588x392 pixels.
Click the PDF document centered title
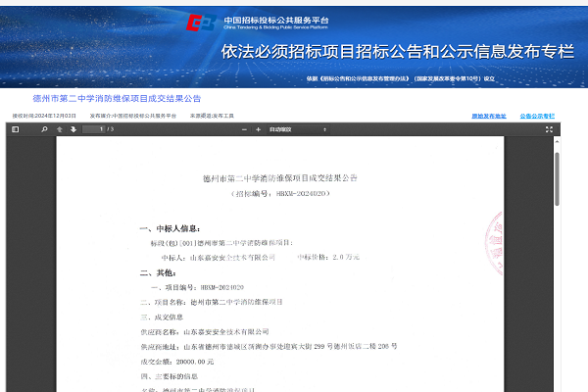click(x=280, y=178)
